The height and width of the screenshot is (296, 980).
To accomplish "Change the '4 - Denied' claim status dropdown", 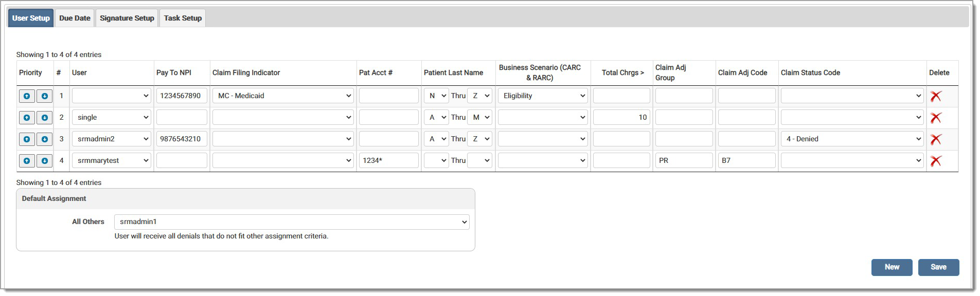I will point(852,139).
